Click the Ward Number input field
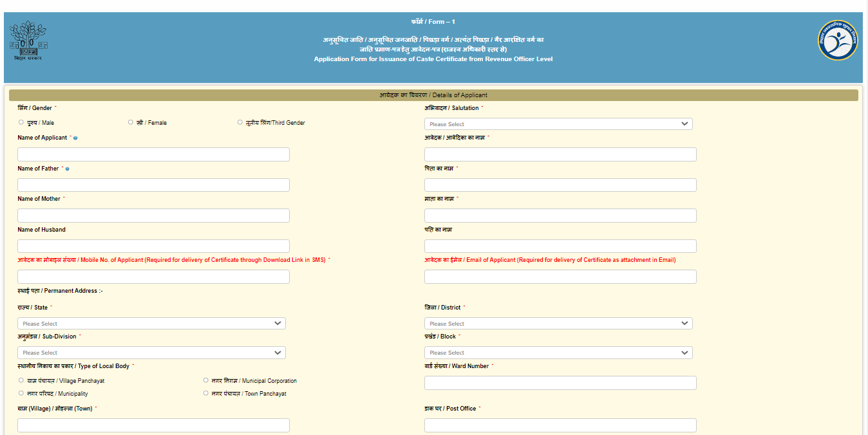 coord(560,383)
